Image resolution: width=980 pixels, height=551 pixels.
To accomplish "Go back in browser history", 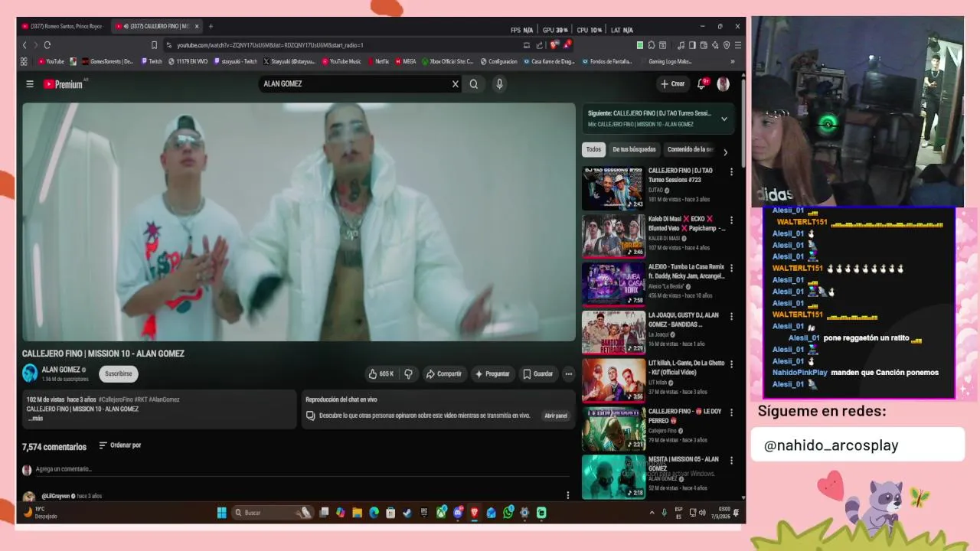I will coord(24,45).
